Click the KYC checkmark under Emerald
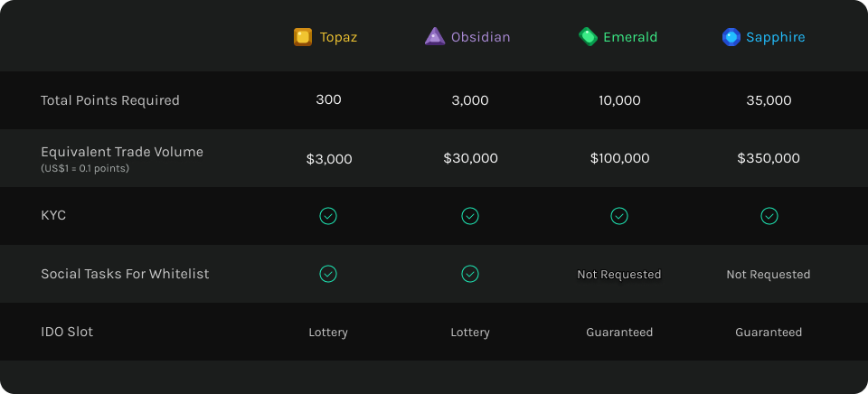This screenshot has height=394, width=868. [618, 216]
